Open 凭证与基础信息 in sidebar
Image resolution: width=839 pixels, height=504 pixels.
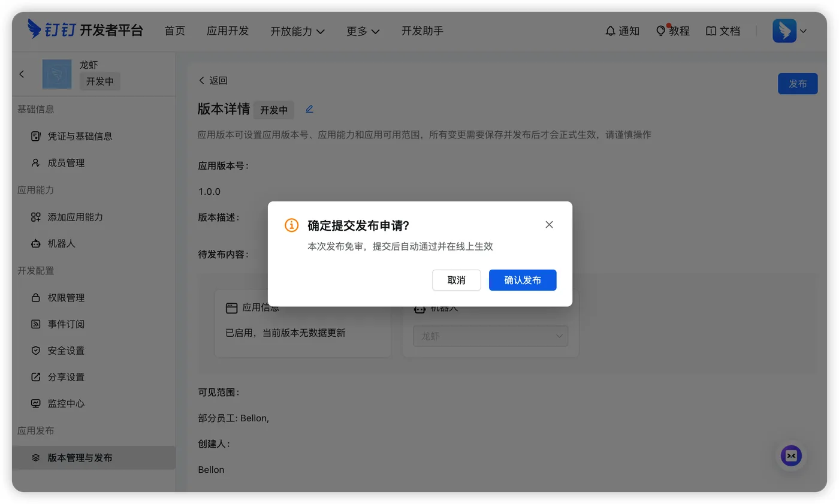[93, 136]
